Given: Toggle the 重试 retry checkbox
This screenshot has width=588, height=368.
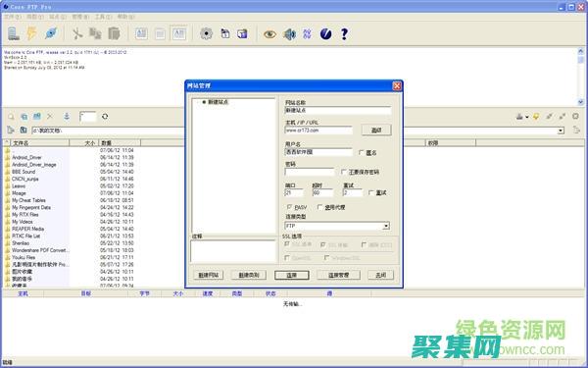Looking at the screenshot, I should 371,192.
